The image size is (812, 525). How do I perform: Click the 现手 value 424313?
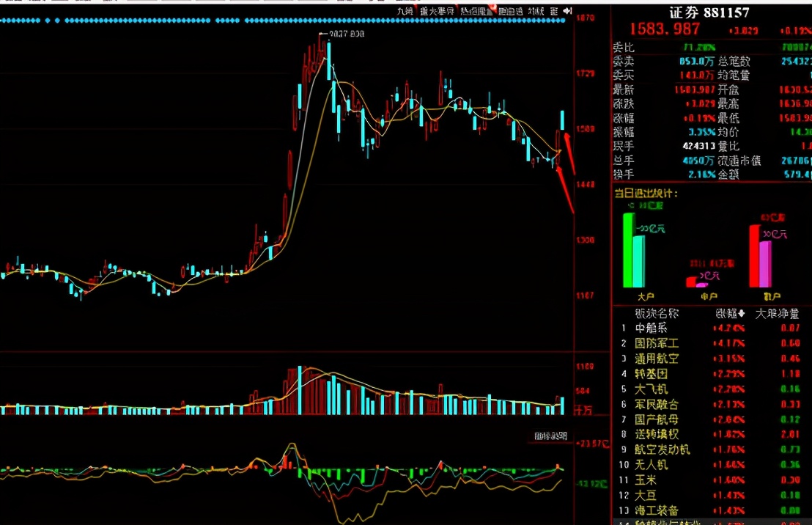(x=698, y=147)
